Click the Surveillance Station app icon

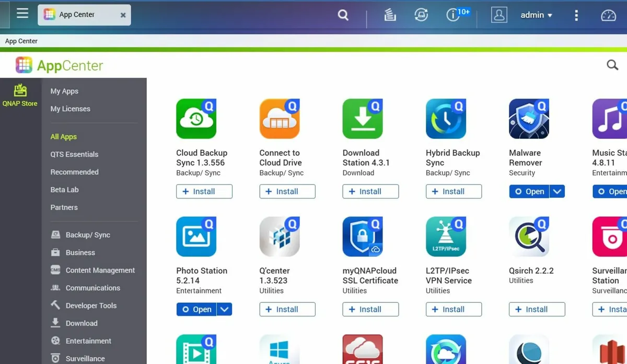coord(610,237)
